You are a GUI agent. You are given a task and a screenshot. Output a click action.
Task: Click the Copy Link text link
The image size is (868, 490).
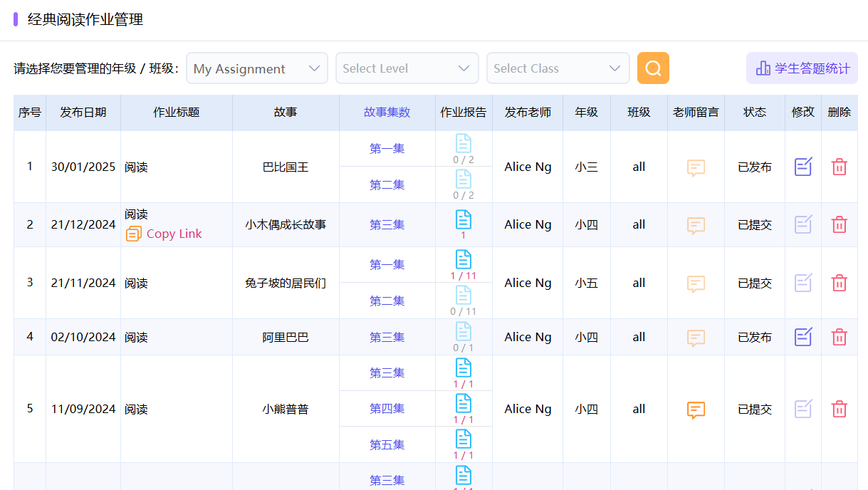pos(174,234)
